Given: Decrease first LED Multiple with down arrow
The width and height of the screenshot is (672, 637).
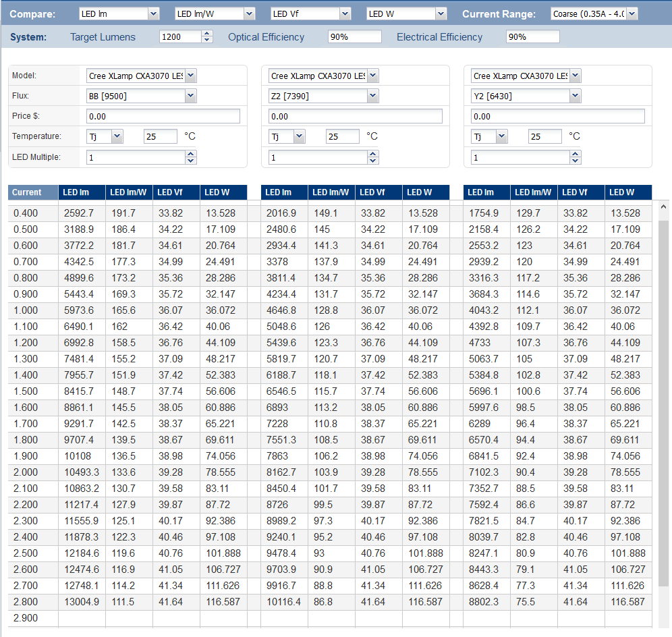Looking at the screenshot, I should [191, 161].
